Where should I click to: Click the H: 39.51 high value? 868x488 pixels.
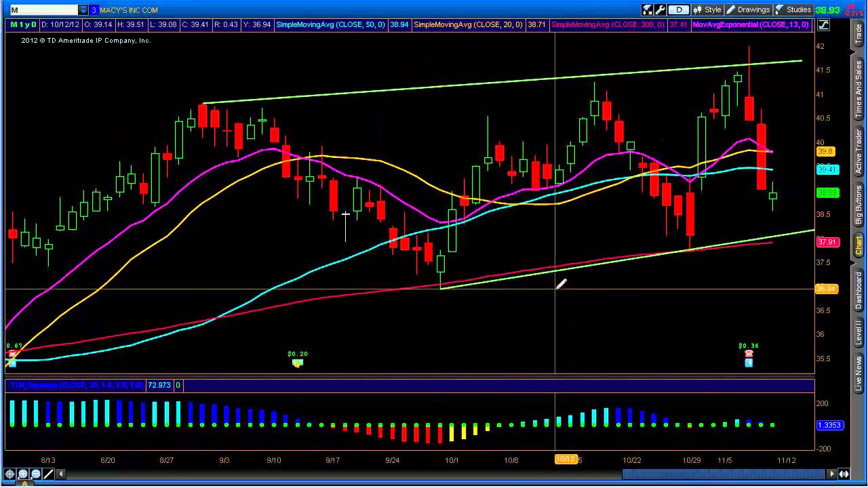point(132,24)
